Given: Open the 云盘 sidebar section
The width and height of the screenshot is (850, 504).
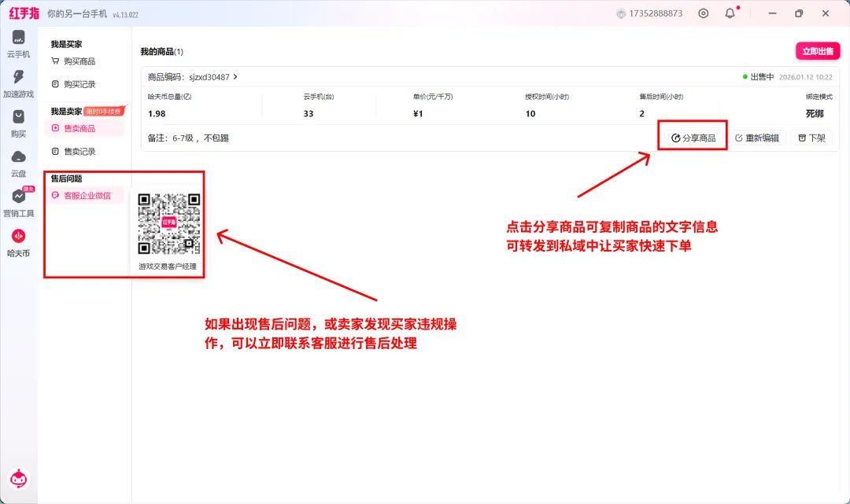Looking at the screenshot, I should coord(18,164).
